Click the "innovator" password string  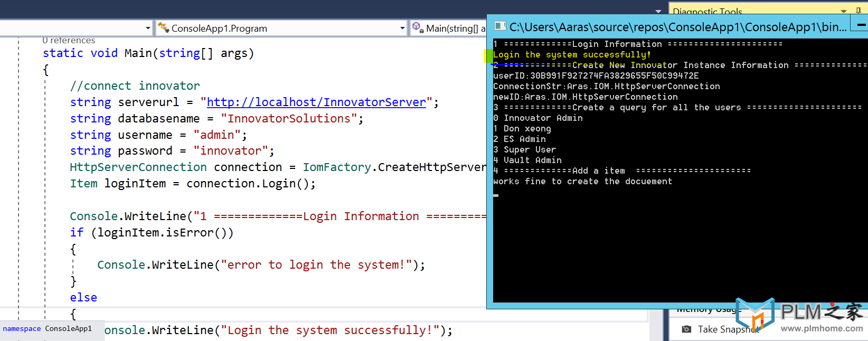point(231,151)
